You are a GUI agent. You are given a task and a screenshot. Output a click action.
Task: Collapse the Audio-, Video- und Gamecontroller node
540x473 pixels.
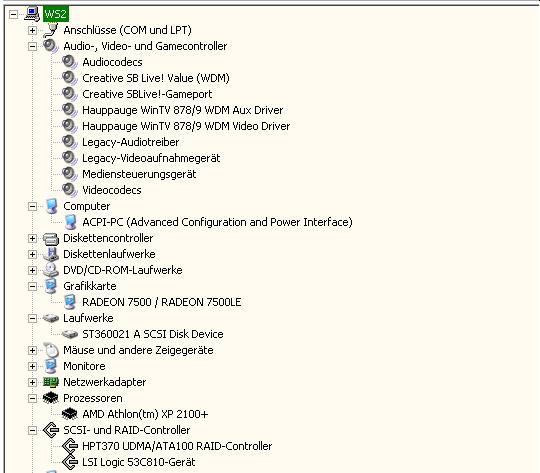point(32,46)
